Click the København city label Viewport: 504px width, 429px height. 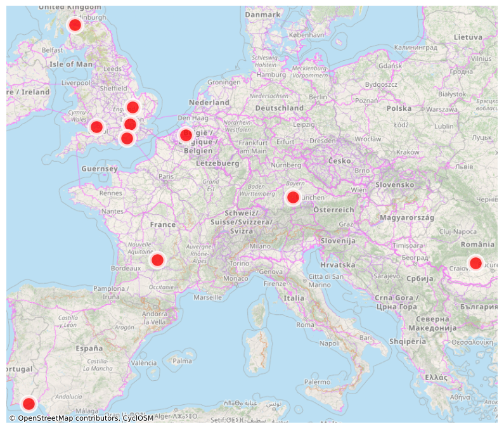(x=306, y=35)
